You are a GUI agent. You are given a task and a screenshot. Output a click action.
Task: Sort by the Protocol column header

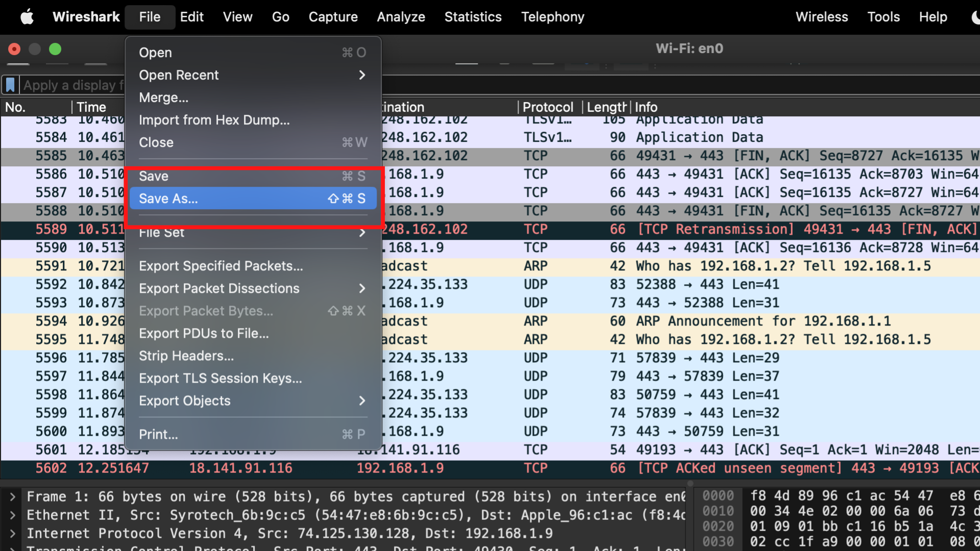550,107
